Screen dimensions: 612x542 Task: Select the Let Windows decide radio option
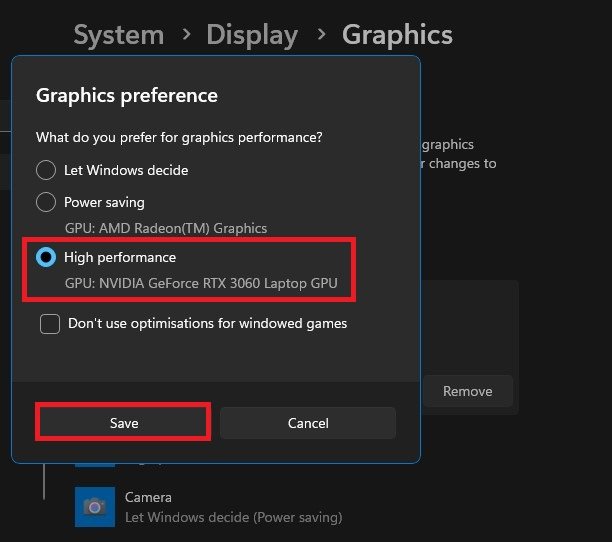pyautogui.click(x=46, y=170)
